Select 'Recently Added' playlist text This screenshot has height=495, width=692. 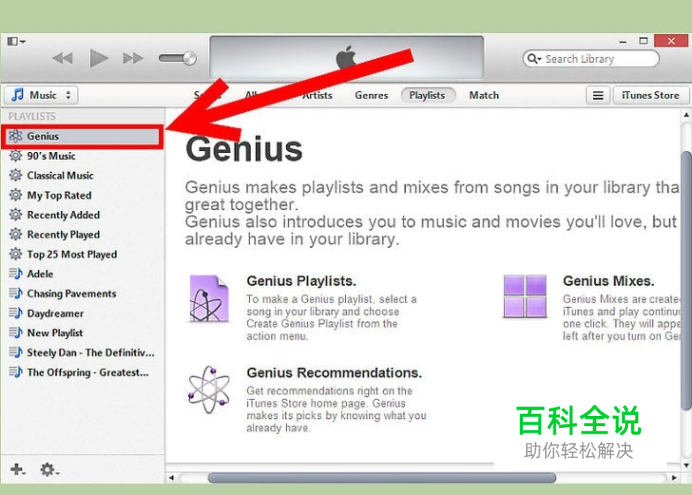tap(64, 215)
